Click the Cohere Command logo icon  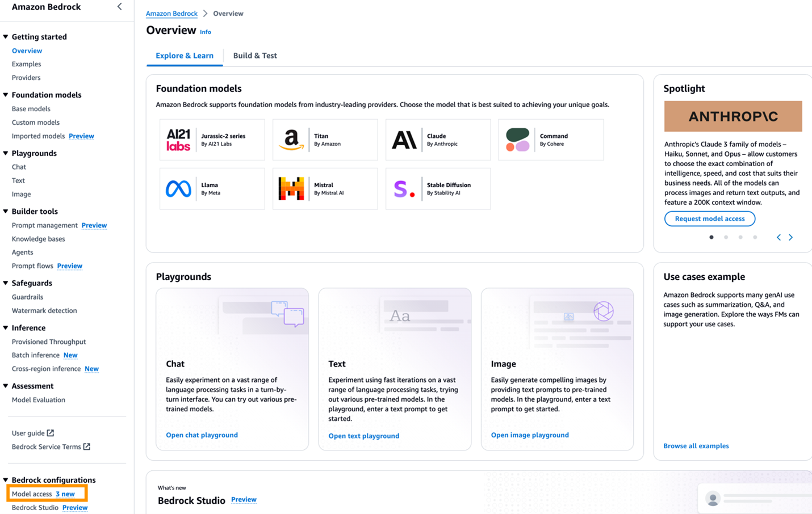click(517, 140)
